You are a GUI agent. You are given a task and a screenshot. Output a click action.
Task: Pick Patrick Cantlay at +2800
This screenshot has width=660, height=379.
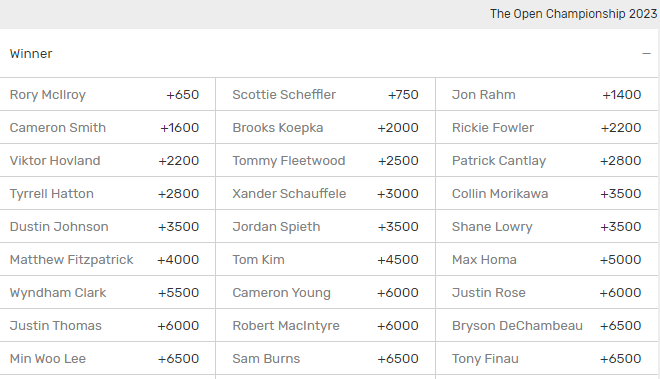tap(546, 160)
